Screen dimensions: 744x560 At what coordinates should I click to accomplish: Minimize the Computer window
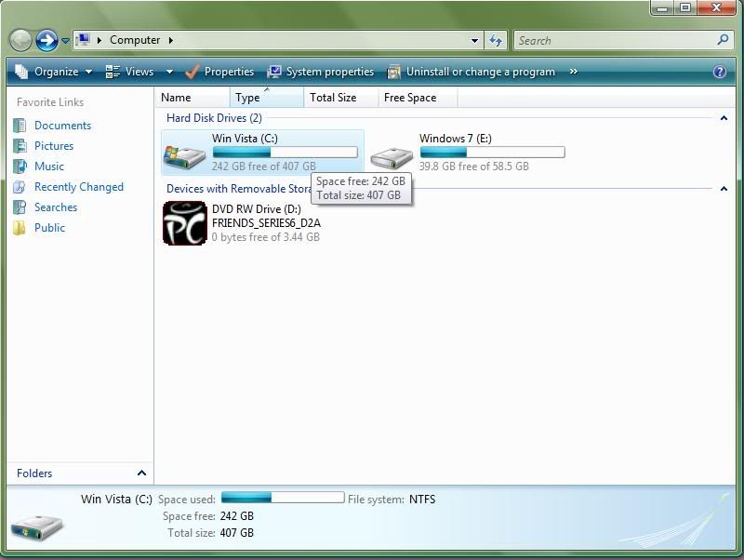pos(662,8)
